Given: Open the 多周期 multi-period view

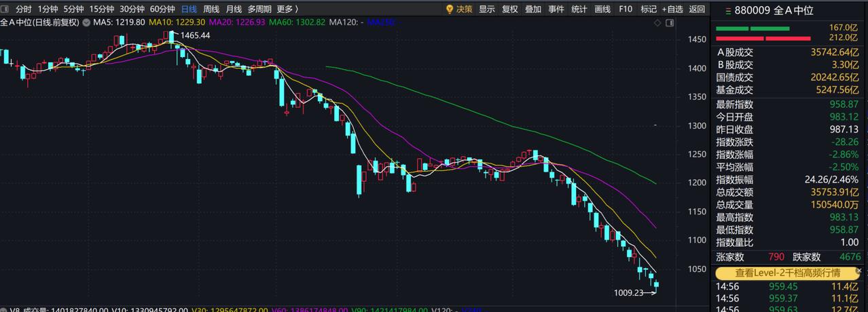Looking at the screenshot, I should [x=260, y=9].
